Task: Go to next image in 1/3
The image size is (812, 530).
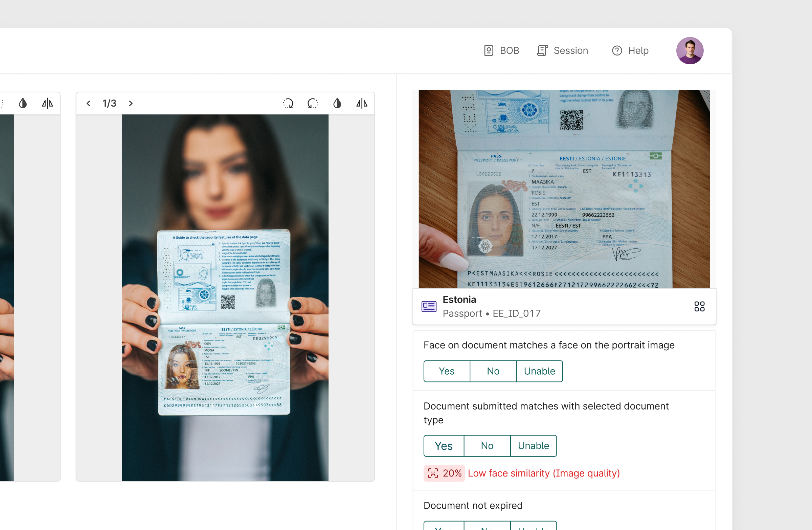Action: pyautogui.click(x=131, y=104)
